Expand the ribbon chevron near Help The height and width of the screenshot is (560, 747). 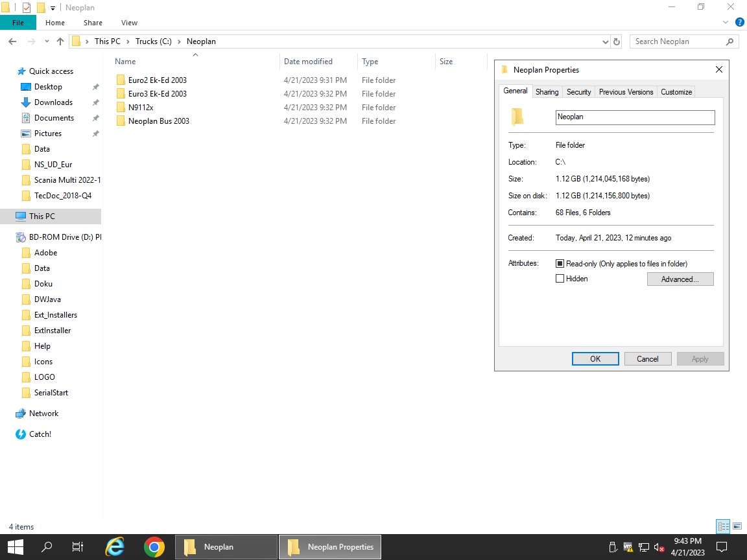click(726, 23)
